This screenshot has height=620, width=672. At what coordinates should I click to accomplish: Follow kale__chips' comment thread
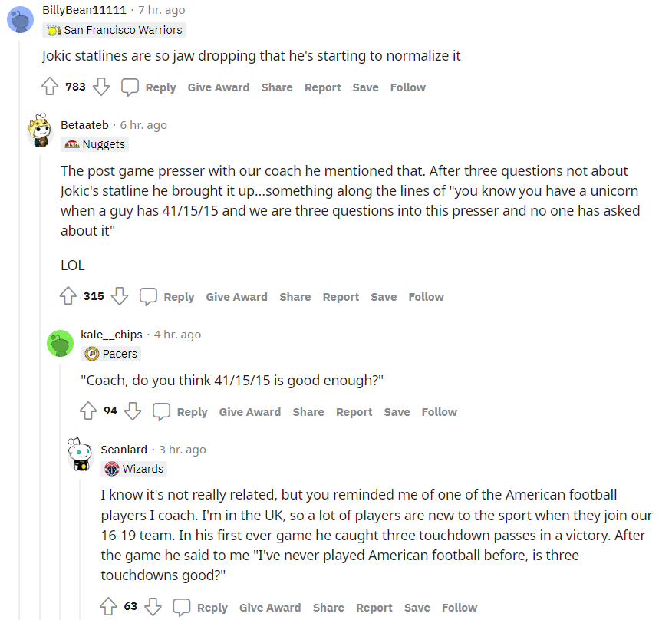click(x=439, y=412)
